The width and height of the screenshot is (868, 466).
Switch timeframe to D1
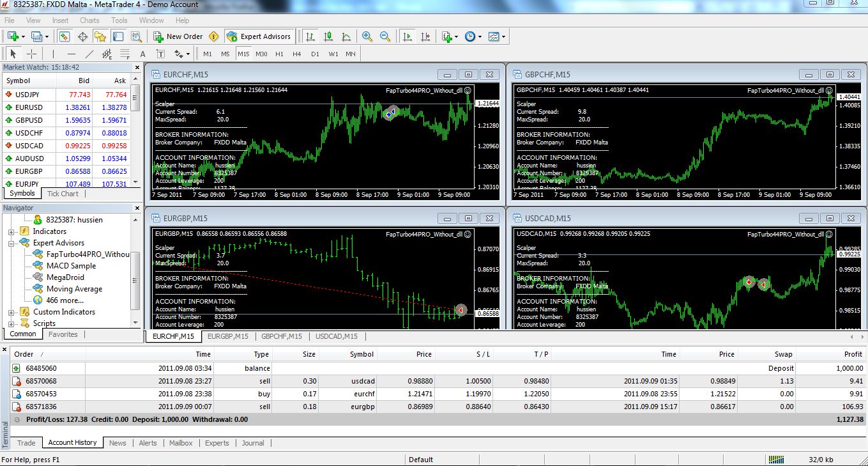pyautogui.click(x=315, y=54)
